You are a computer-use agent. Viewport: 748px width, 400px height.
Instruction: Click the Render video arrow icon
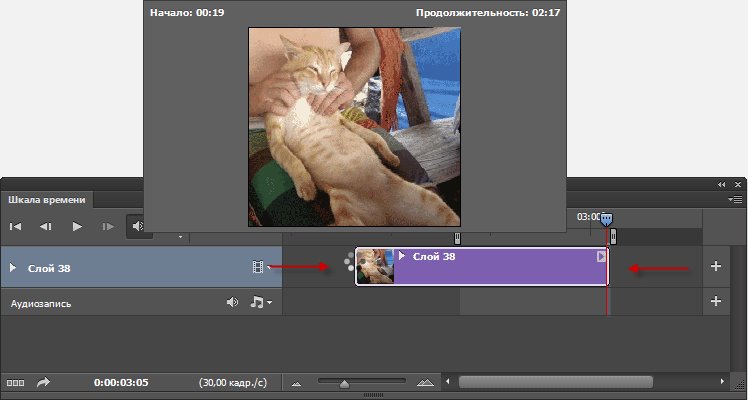43,382
